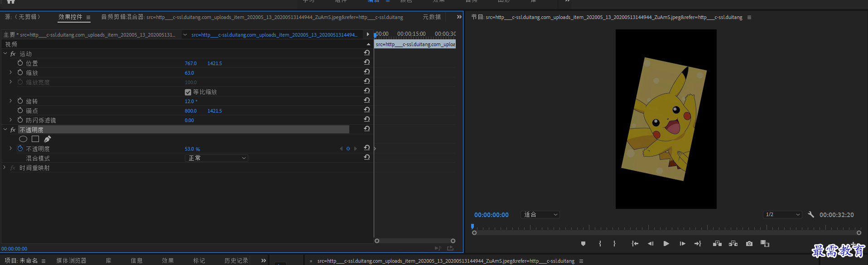Reset the 位置 parameter
The image size is (868, 265).
coord(367,62)
